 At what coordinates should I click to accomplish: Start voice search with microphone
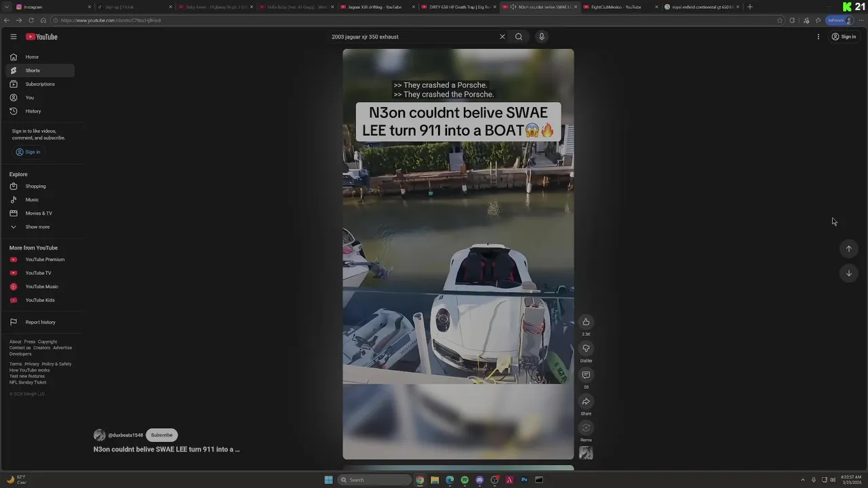click(541, 37)
